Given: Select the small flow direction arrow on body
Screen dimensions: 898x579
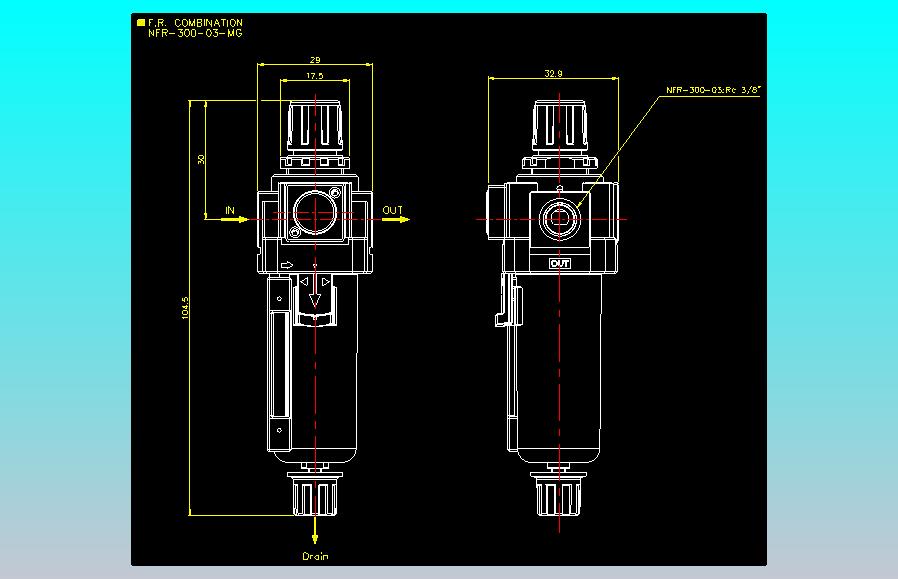Looking at the screenshot, I should tap(287, 265).
